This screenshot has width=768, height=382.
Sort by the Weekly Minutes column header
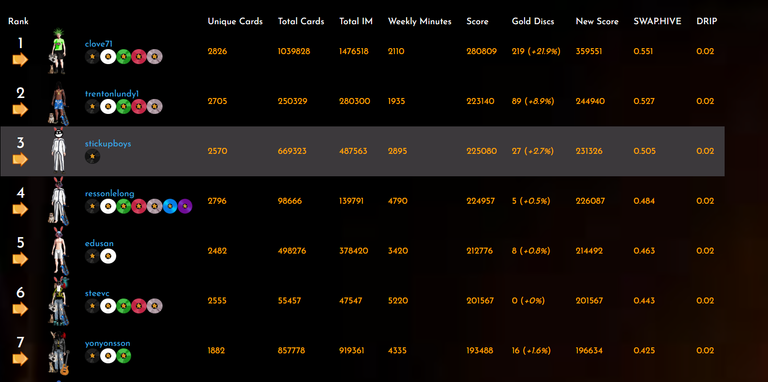point(420,22)
